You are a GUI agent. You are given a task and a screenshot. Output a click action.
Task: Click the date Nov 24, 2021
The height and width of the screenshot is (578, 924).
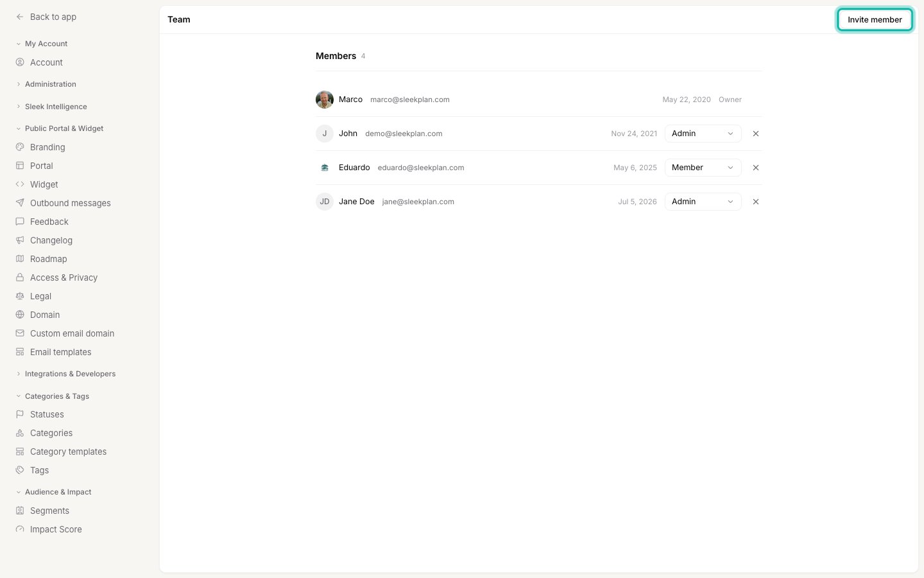(634, 134)
